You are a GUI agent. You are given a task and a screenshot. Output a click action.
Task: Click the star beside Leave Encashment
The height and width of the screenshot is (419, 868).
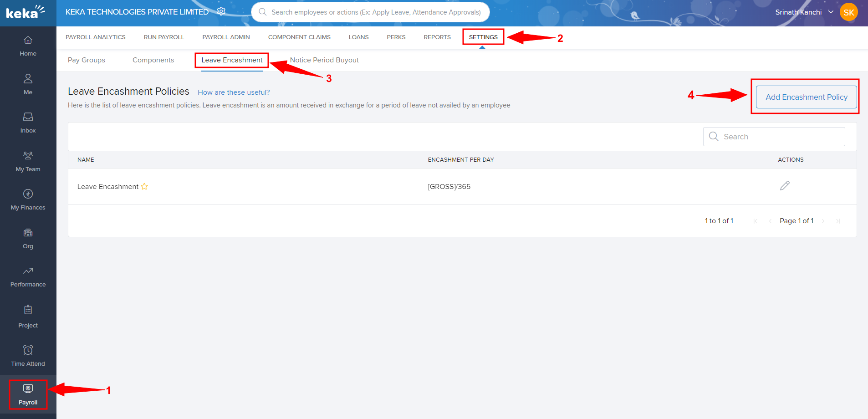click(x=144, y=186)
